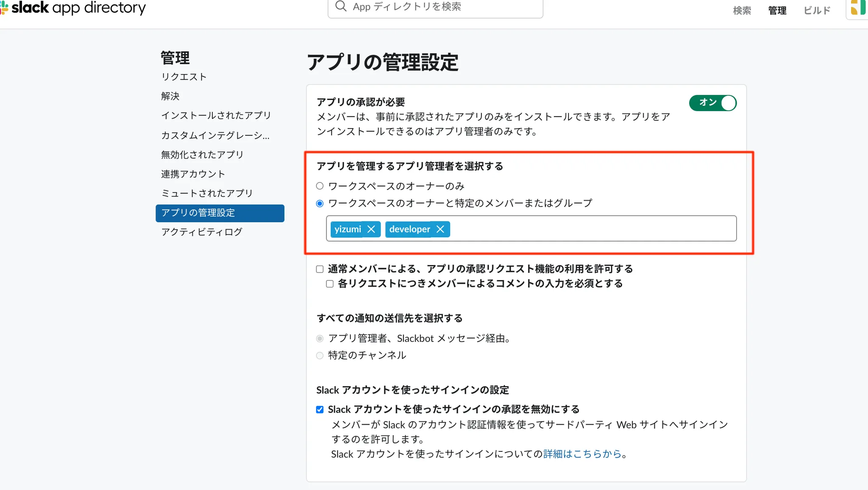This screenshot has height=490, width=868.
Task: Select ワークスペースのオーナーのみ radio button
Action: click(x=320, y=186)
